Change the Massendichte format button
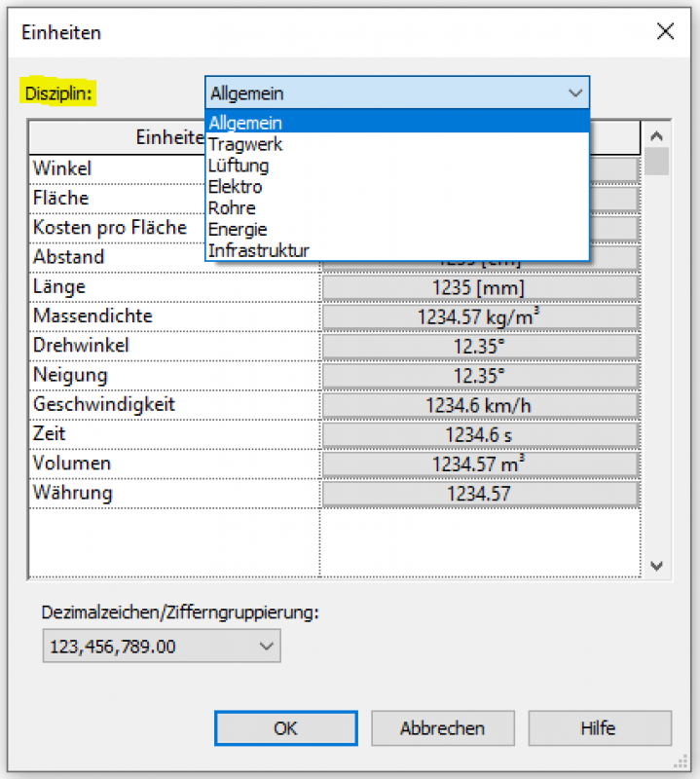This screenshot has height=779, width=700. pyautogui.click(x=479, y=317)
